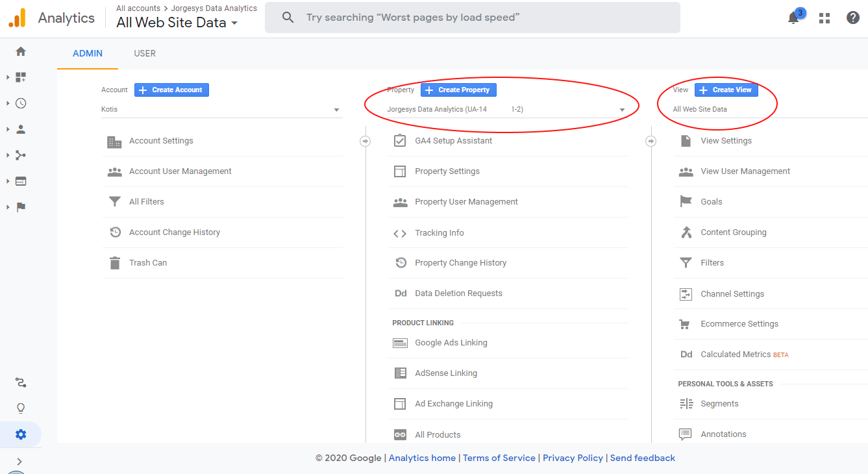The width and height of the screenshot is (868, 474).
Task: Open notifications bell icon
Action: (793, 18)
